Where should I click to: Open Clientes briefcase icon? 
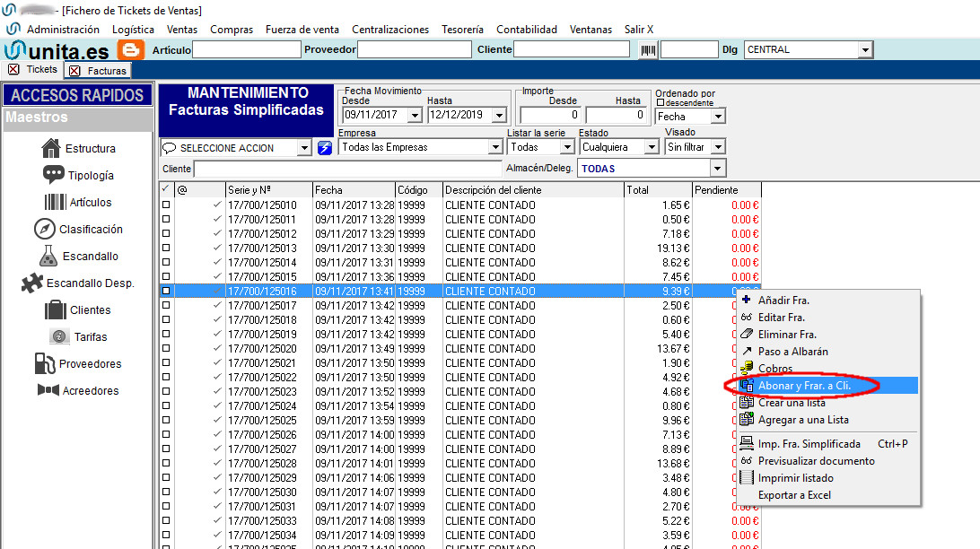point(55,309)
